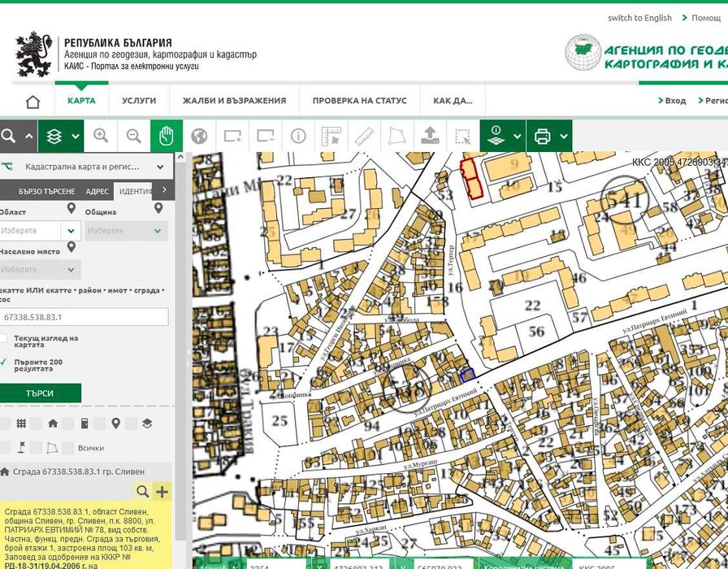The image size is (728, 569).
Task: Click the identifier input with 67338.538.83.1
Action: coord(84,317)
